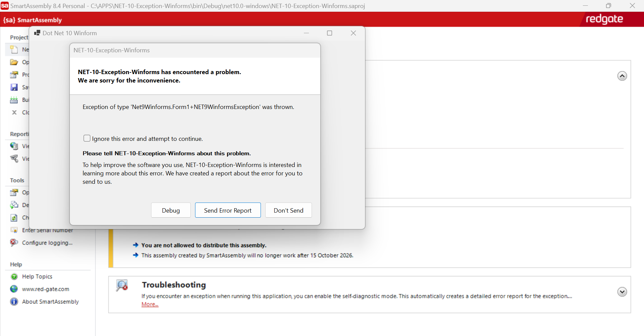Image resolution: width=644 pixels, height=336 pixels.
Task: Click the blue info About icon
Action: [14, 302]
